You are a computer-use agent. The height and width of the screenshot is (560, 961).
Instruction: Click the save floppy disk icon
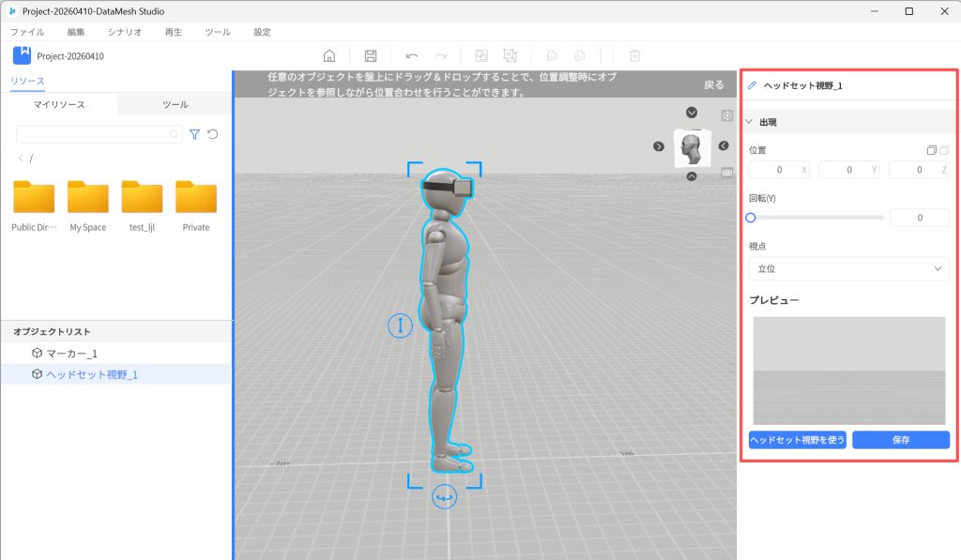pos(371,56)
